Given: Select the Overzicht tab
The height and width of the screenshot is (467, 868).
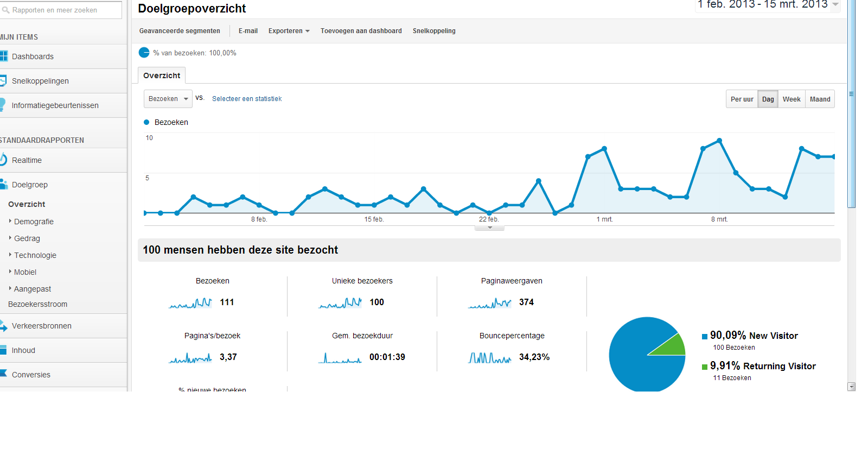Looking at the screenshot, I should 162,75.
